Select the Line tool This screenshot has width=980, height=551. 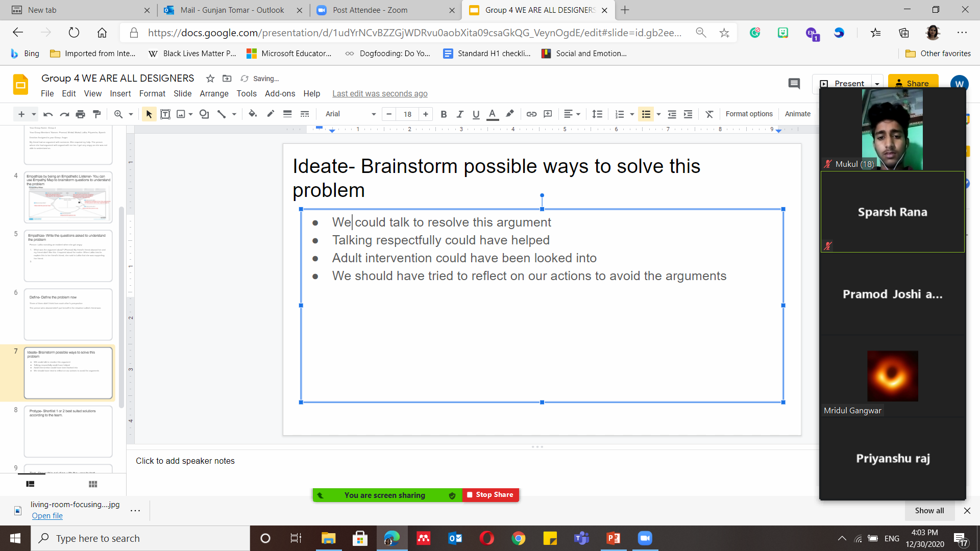coord(221,114)
